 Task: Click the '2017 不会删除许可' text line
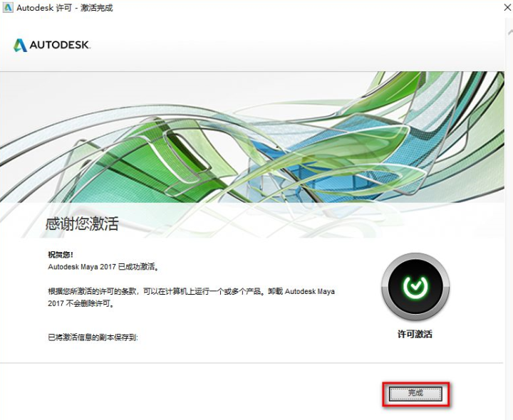click(81, 304)
